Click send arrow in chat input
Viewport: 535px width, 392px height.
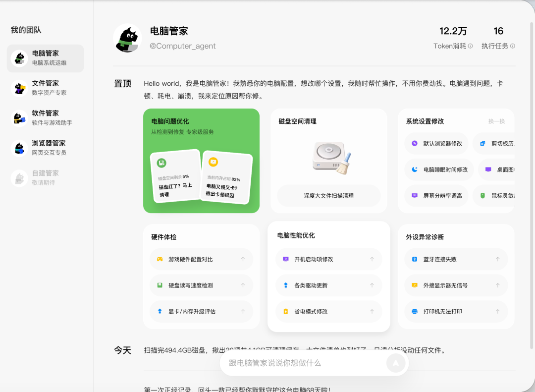coord(396,363)
